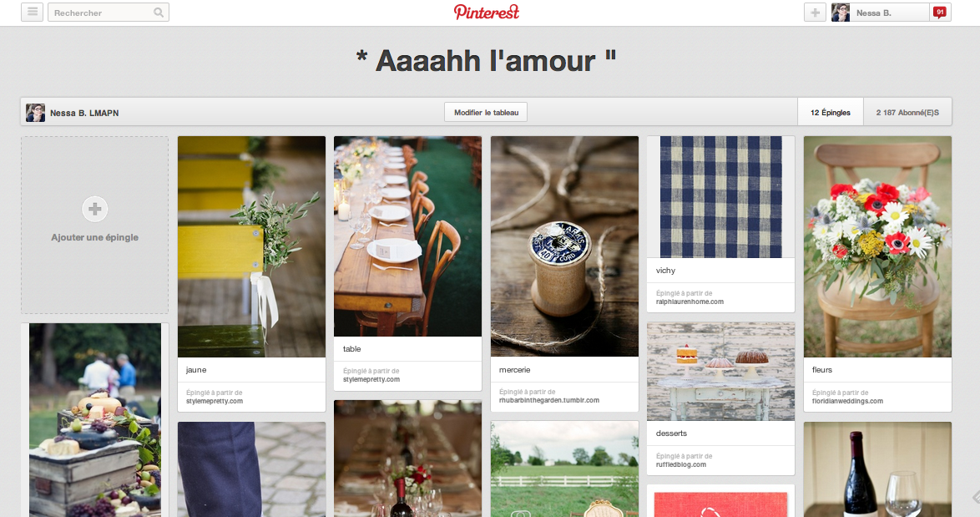Open the ralphlaurenhome.com source link
980x517 pixels.
click(x=690, y=302)
